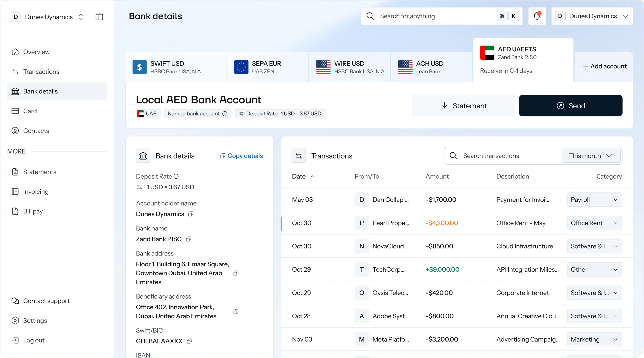Click the Office Rent - May description
644x358 pixels.
[521, 223]
